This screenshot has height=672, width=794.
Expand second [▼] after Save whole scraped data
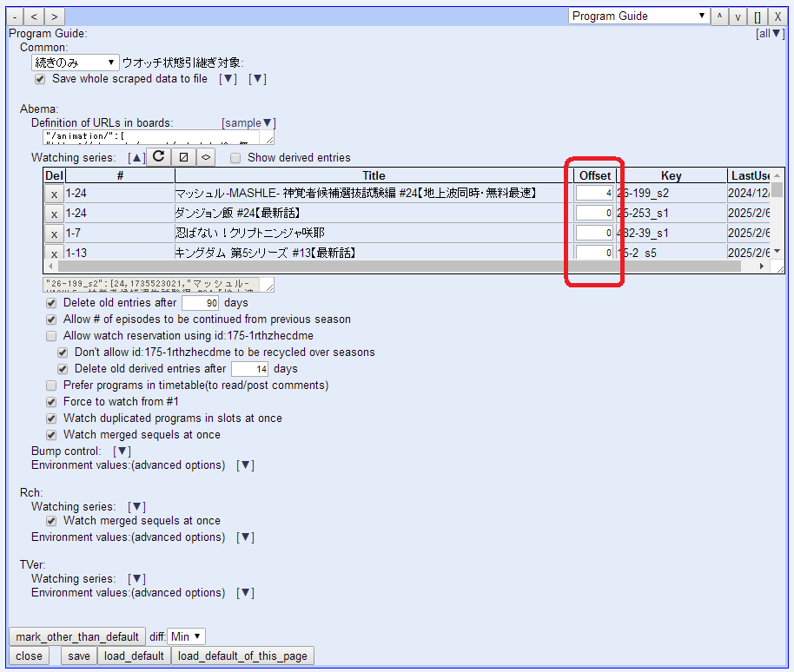pyautogui.click(x=257, y=79)
